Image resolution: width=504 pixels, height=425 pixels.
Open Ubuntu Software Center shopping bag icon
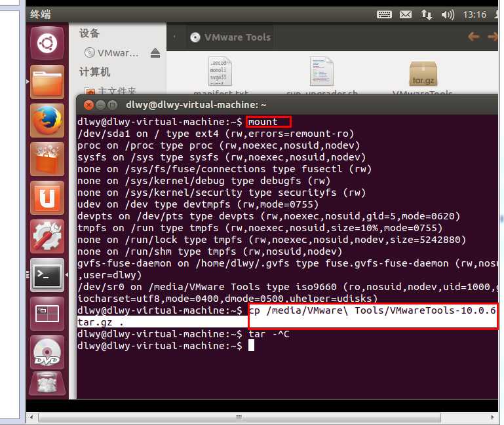click(47, 159)
